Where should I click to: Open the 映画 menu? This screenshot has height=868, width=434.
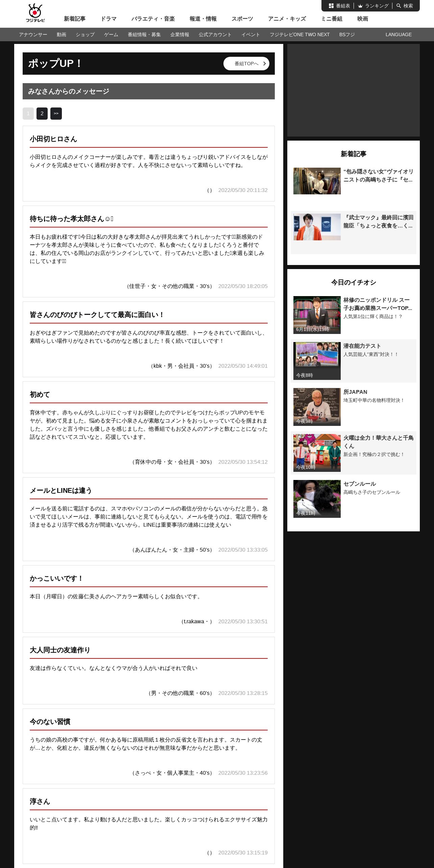[363, 19]
